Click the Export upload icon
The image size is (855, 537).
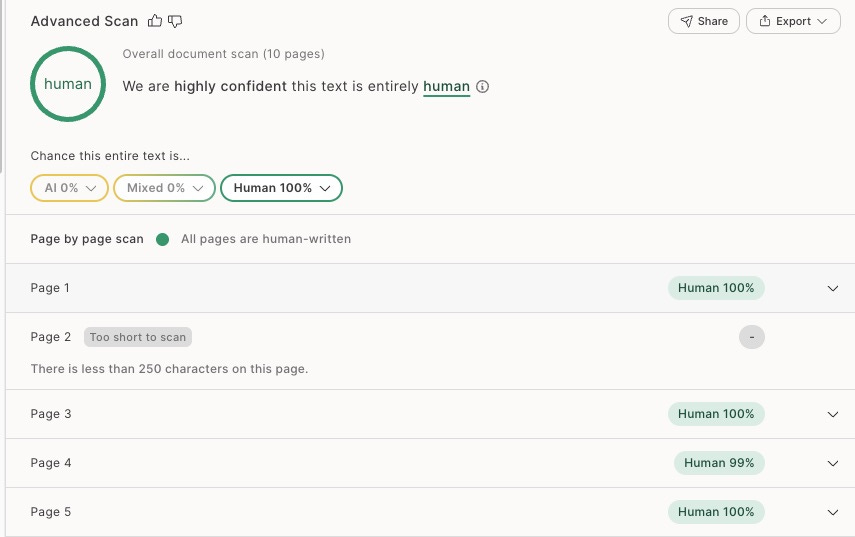click(765, 21)
